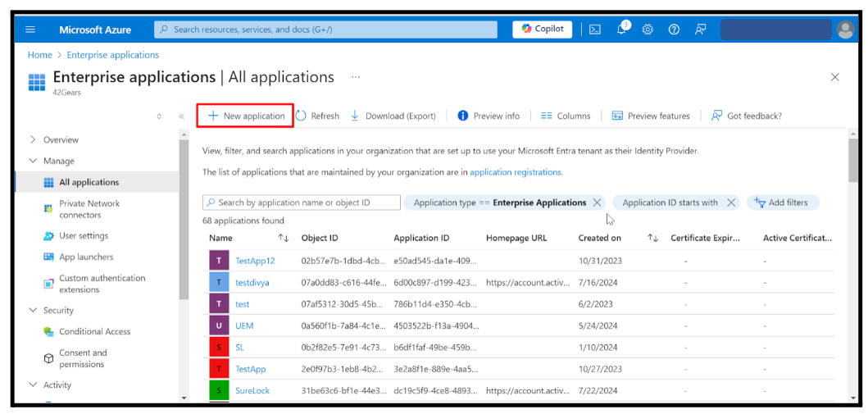Image resolution: width=868 pixels, height=414 pixels.
Task: Open the SureLock application
Action: click(x=252, y=391)
